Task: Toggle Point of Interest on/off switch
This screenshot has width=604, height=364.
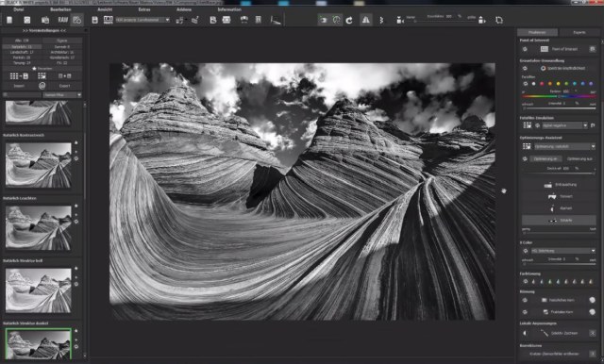Action: 525,49
